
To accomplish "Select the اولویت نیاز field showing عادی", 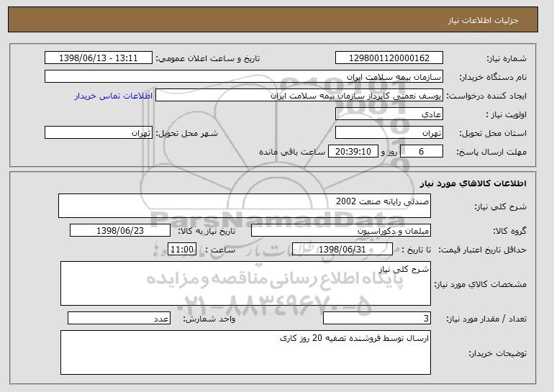I will (x=389, y=114).
